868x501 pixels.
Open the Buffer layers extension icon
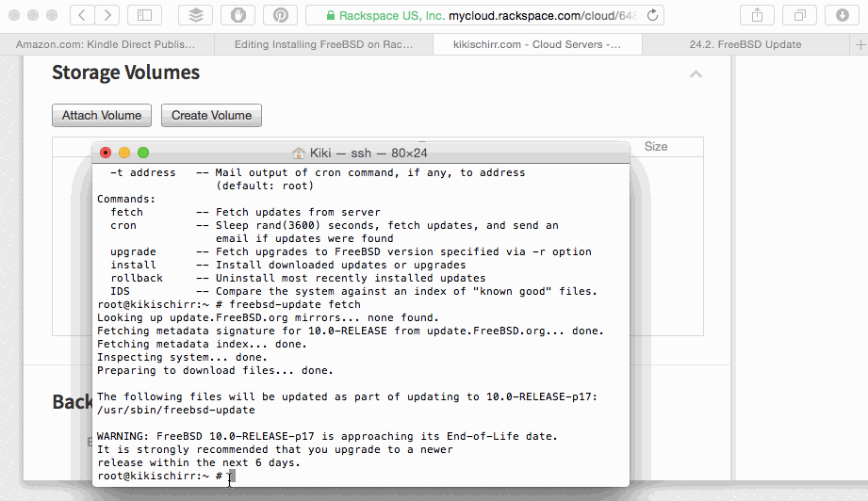195,15
